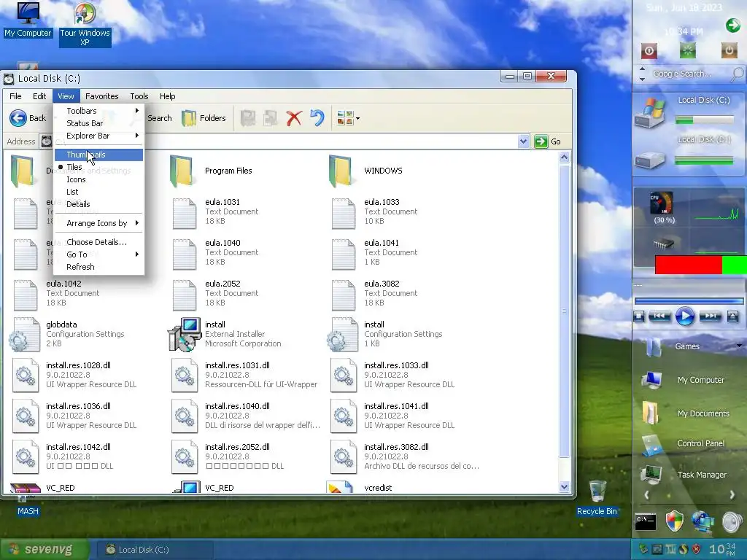This screenshot has width=747, height=560.
Task: Click the speaker volume icon in sidebar dock
Action: click(x=732, y=521)
